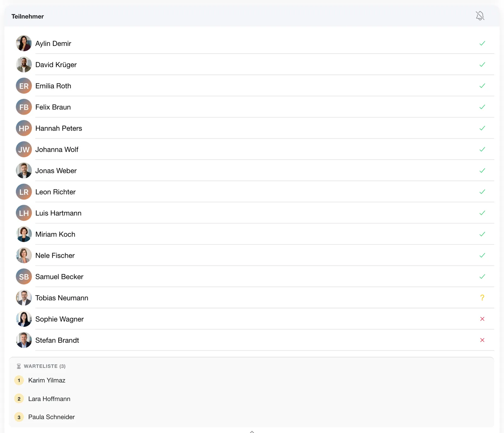This screenshot has height=433, width=504.
Task: Click the yellow question mark for Tobias Neumann
Action: pyautogui.click(x=482, y=298)
